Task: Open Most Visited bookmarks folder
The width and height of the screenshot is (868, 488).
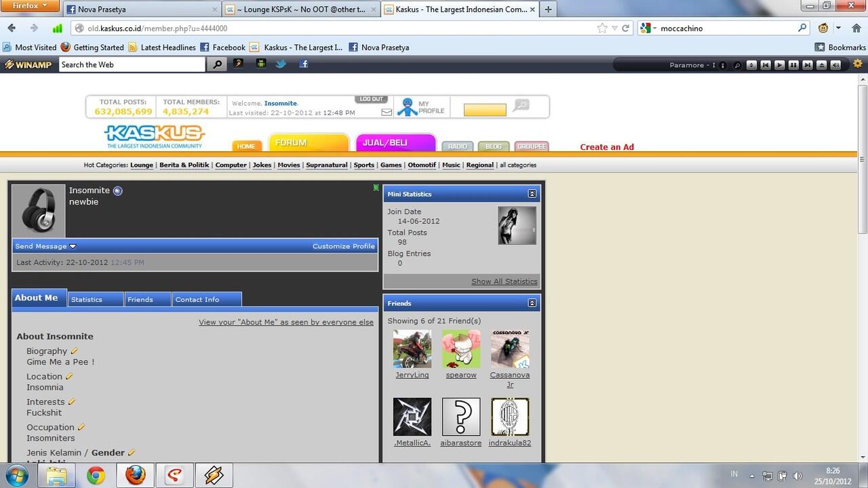Action: pyautogui.click(x=30, y=47)
